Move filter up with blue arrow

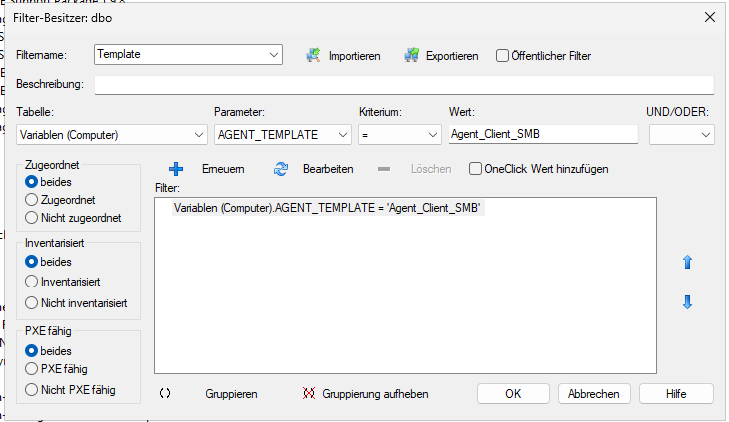[x=687, y=262]
